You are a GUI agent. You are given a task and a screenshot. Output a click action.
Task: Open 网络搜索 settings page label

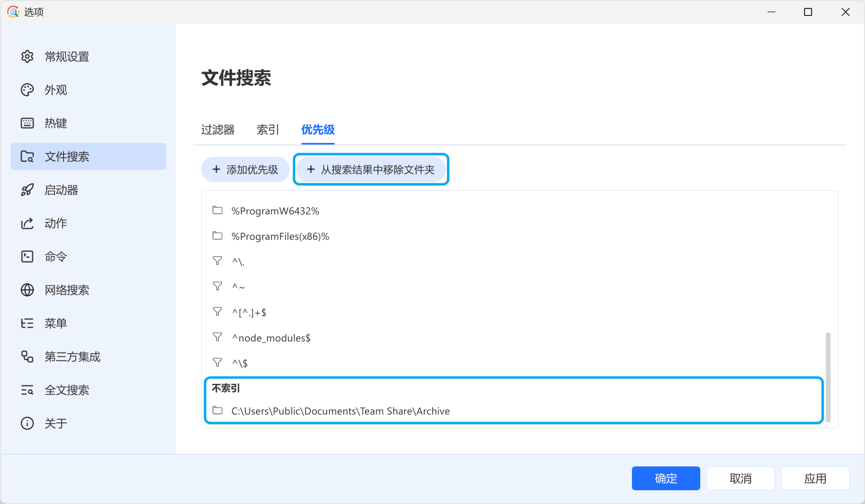[x=67, y=290]
